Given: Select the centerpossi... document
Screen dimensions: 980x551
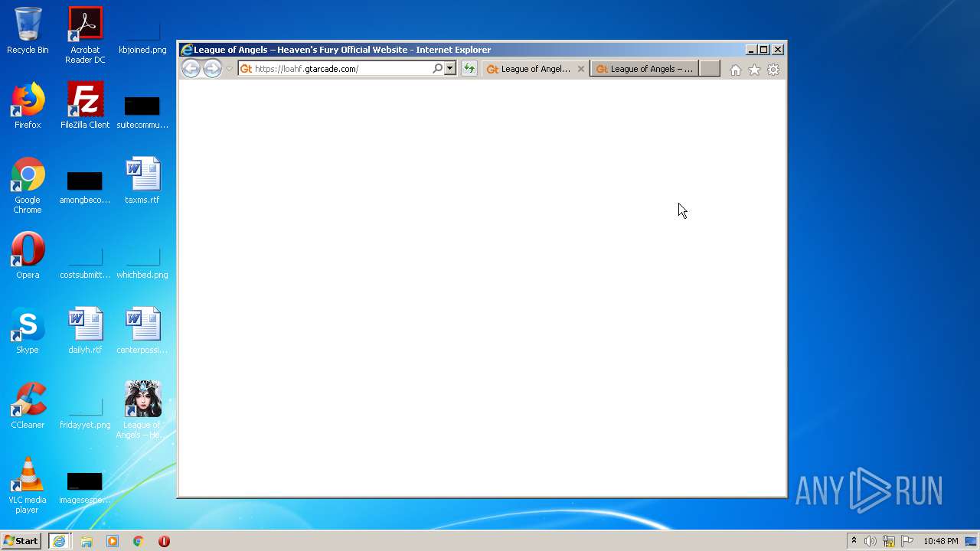Looking at the screenshot, I should click(x=142, y=331).
